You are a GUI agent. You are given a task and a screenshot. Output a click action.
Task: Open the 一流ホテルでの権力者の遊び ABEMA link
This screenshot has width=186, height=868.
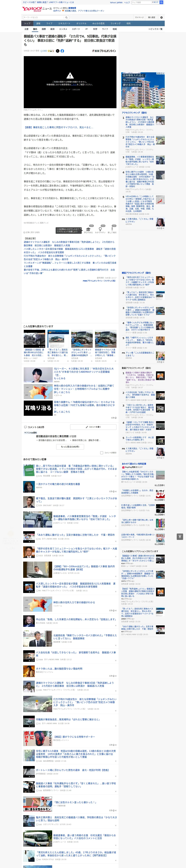click(58, 484)
